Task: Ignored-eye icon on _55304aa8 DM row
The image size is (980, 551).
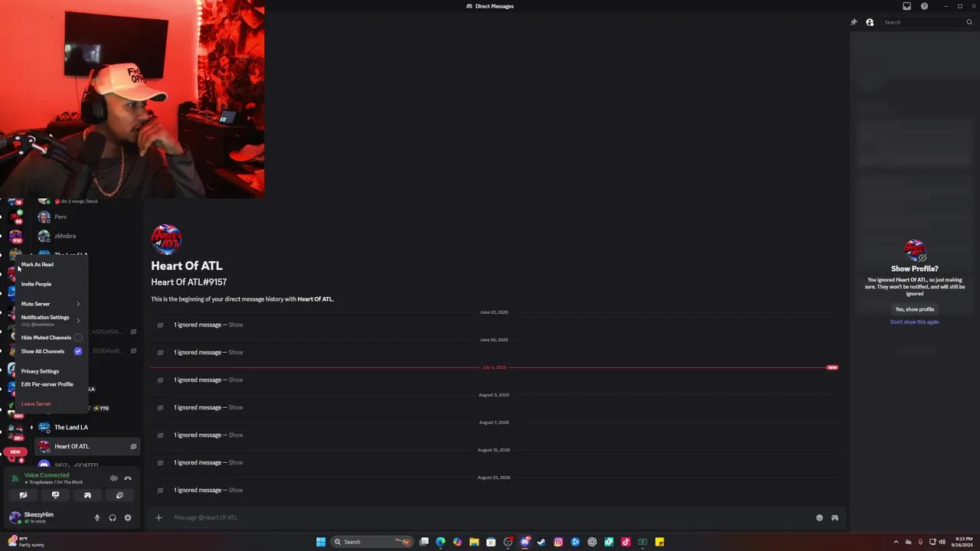Action: pos(133,350)
